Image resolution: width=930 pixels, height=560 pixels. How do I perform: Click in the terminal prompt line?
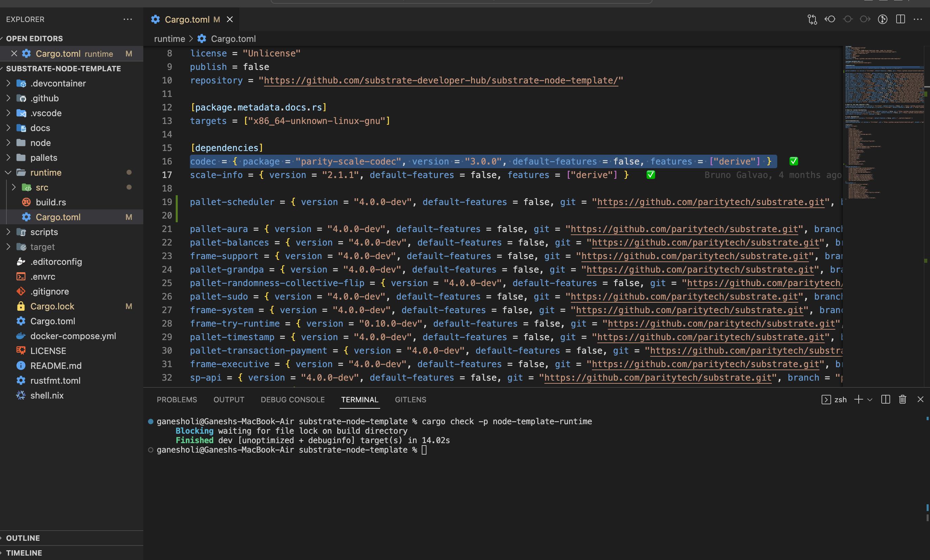pyautogui.click(x=287, y=450)
